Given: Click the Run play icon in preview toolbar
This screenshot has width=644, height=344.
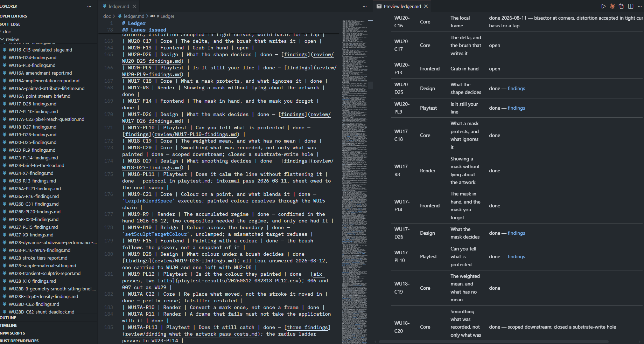Looking at the screenshot, I should (x=603, y=6).
